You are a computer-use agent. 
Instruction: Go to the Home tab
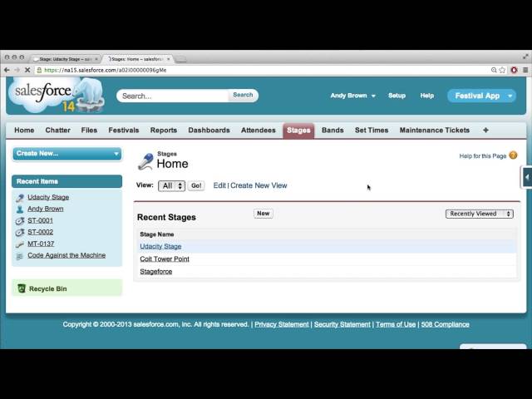coord(24,131)
